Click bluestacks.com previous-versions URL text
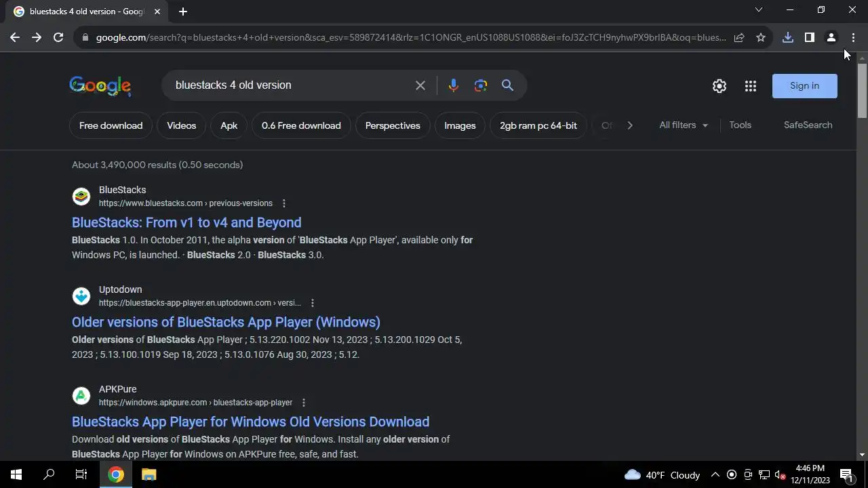Image resolution: width=868 pixels, height=488 pixels. point(186,203)
